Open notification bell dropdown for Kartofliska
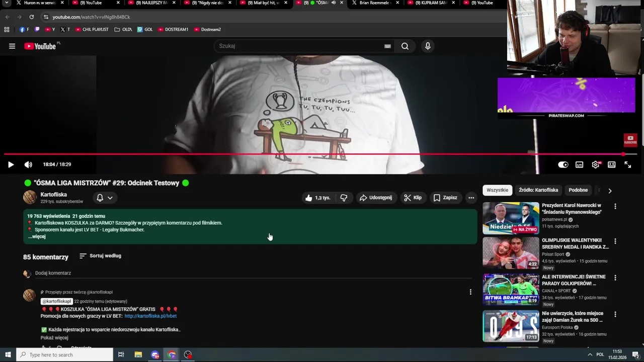 click(x=105, y=198)
